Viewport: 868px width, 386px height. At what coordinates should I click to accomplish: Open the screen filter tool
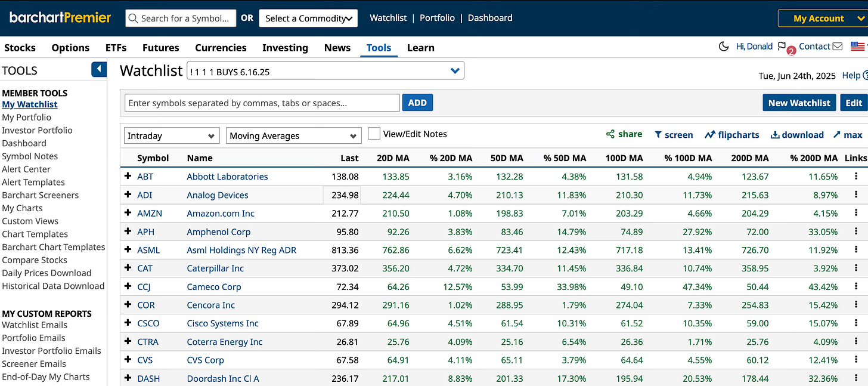pos(674,135)
